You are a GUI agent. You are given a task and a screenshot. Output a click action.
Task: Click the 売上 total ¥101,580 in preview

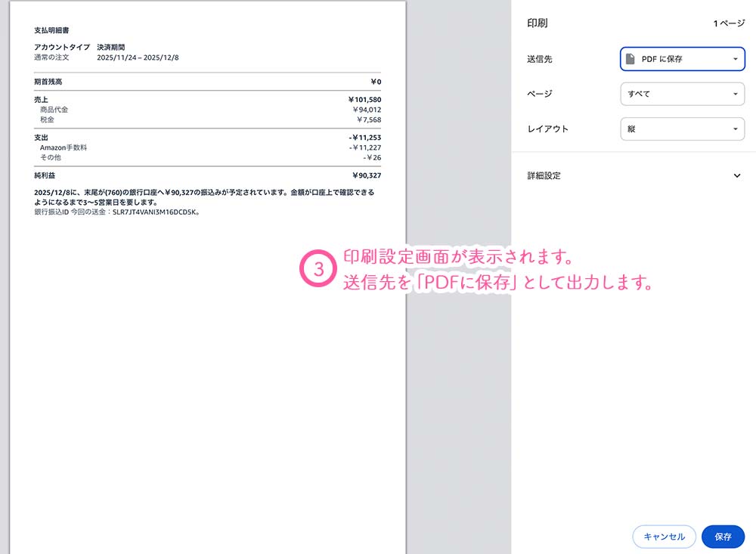364,100
